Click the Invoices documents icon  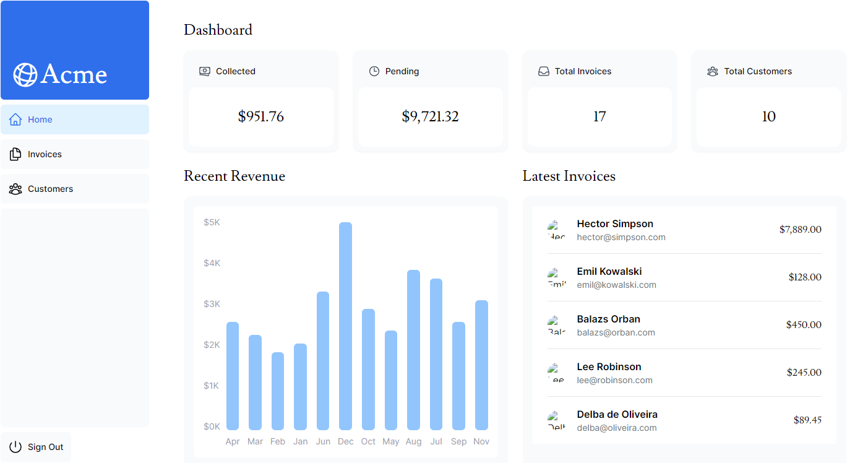(15, 154)
